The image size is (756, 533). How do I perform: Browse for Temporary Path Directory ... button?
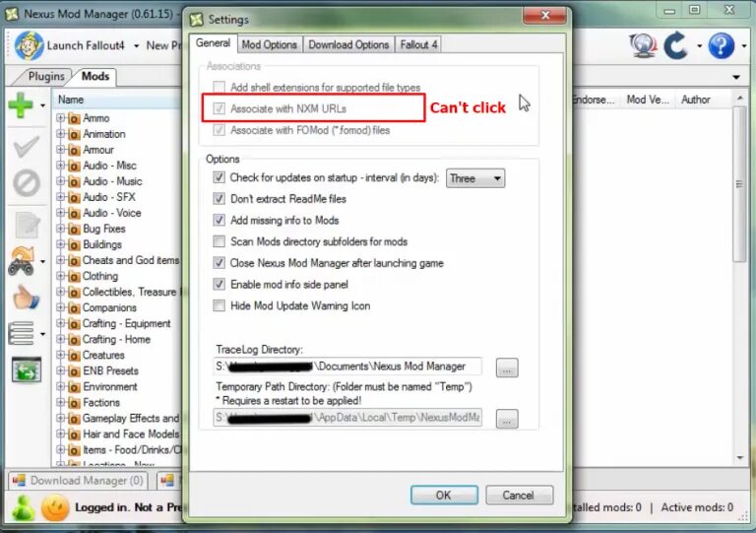507,419
